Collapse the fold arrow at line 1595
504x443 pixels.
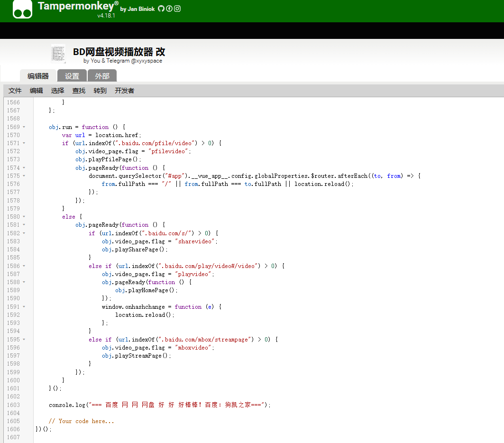coord(24,340)
